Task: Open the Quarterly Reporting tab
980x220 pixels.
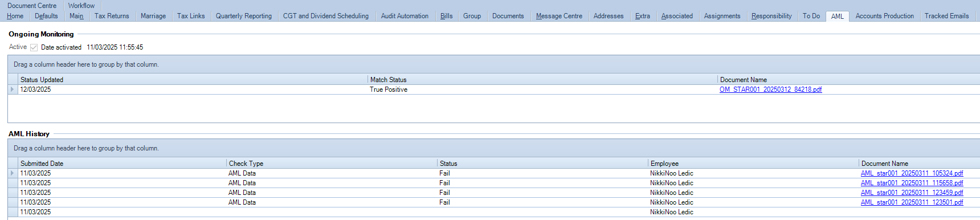Action: coord(244,16)
